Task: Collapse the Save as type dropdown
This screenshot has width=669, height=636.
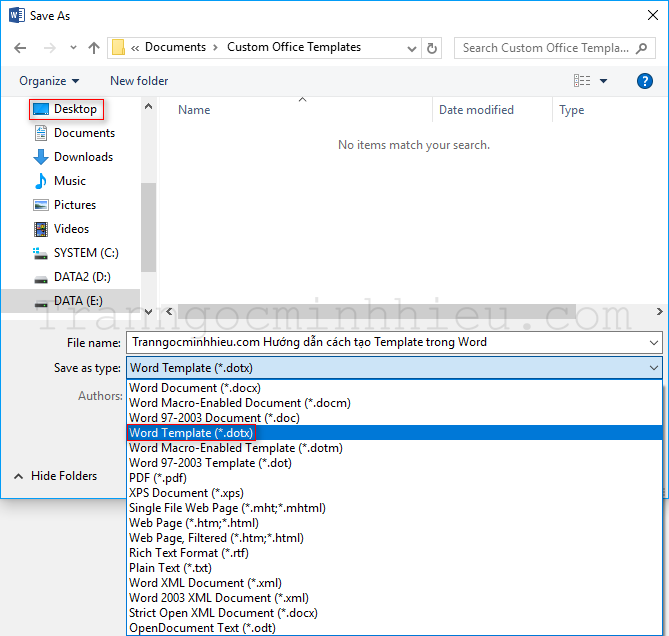Action: pos(653,368)
